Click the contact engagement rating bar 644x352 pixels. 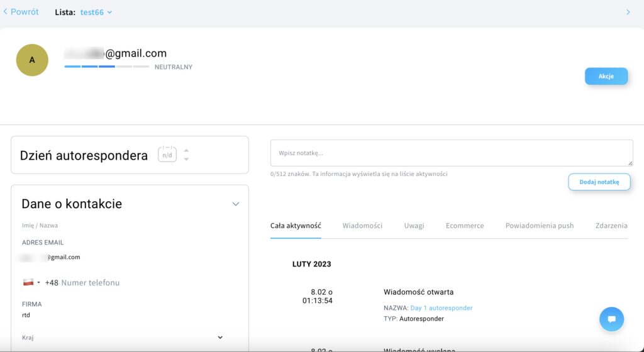pyautogui.click(x=106, y=67)
